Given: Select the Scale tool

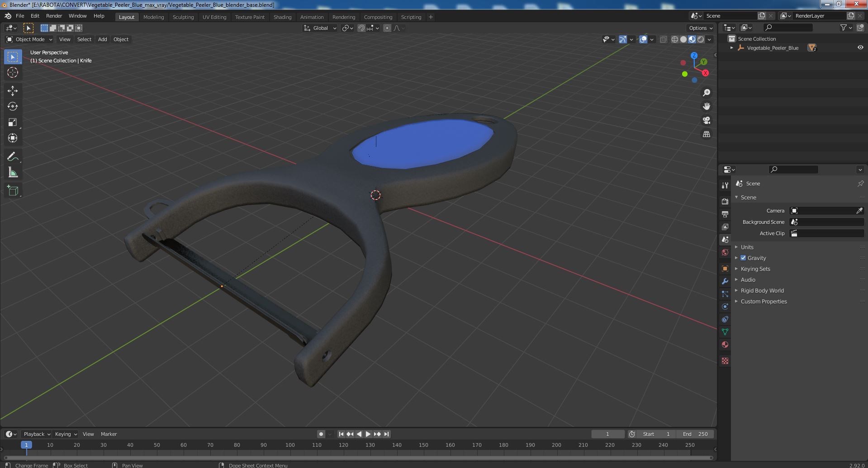Looking at the screenshot, I should tap(13, 122).
